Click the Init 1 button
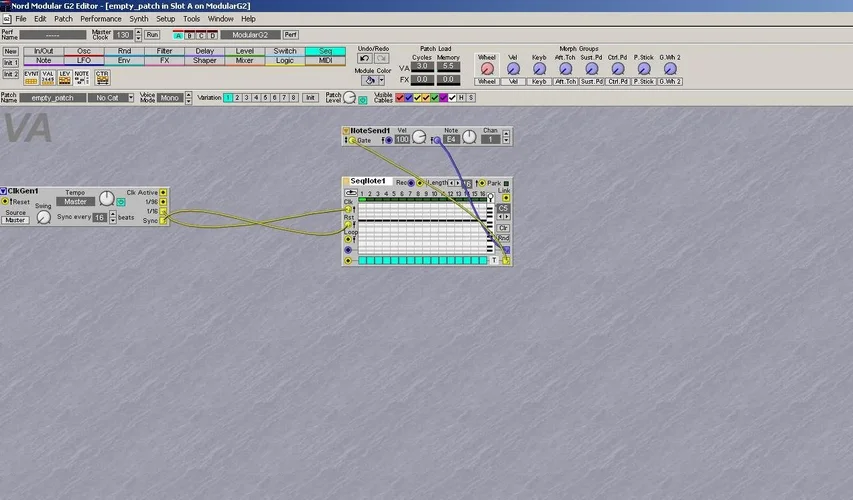Screen dimensions: 853x500 click(11, 61)
